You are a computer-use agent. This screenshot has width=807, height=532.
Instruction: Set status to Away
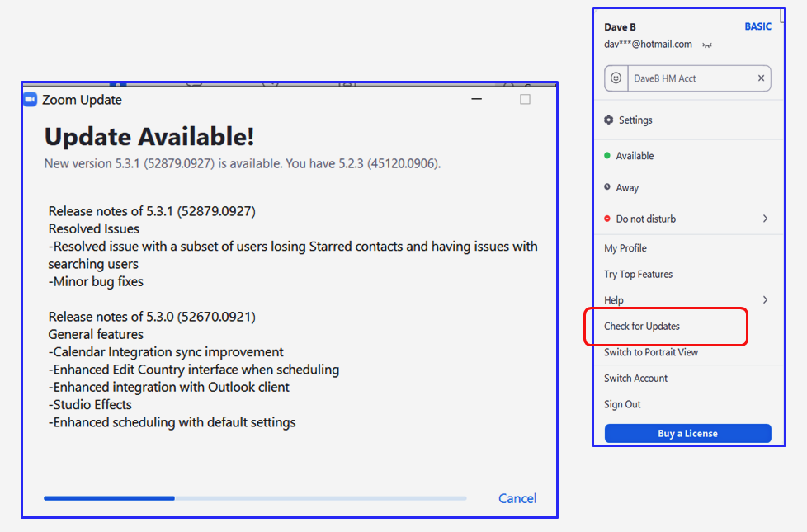(x=626, y=188)
